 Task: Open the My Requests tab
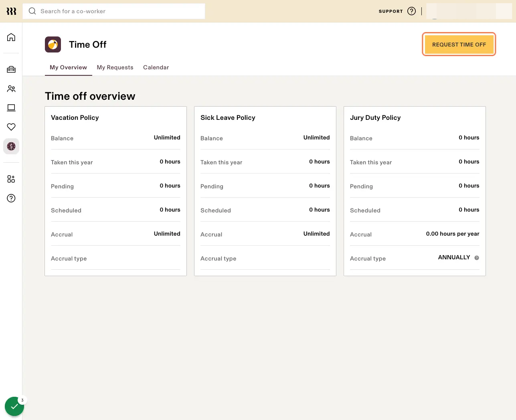click(x=115, y=67)
